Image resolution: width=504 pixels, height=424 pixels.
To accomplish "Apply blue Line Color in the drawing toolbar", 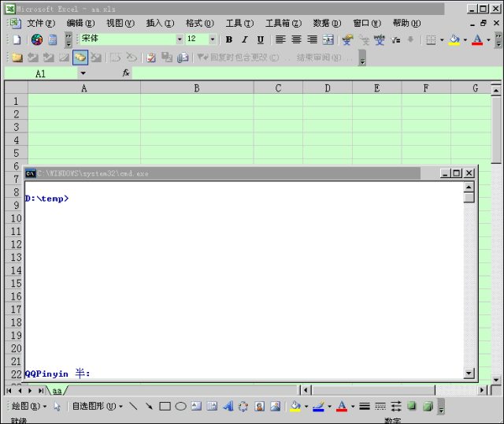I will [x=318, y=407].
